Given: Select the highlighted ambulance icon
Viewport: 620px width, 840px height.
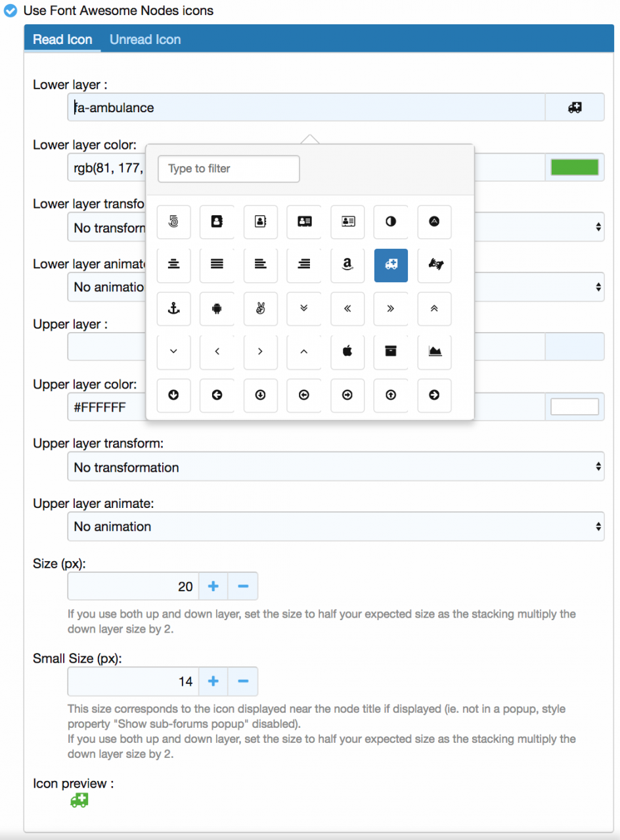Looking at the screenshot, I should [391, 265].
